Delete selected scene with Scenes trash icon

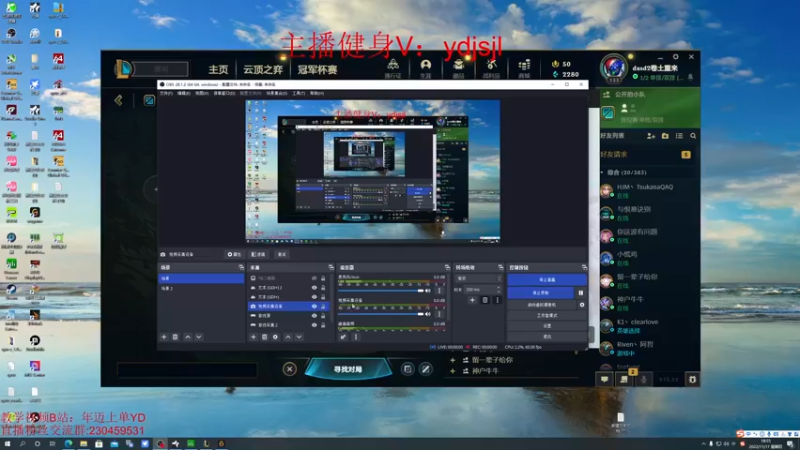coord(175,337)
